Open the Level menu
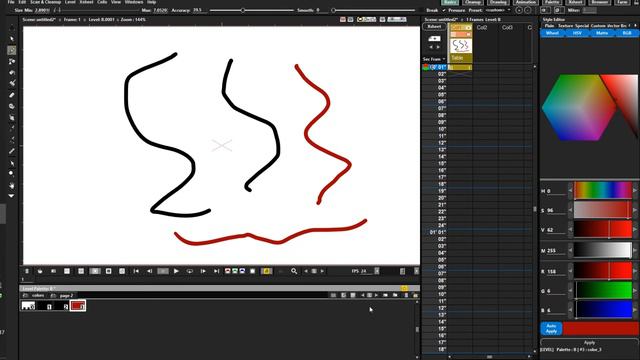This screenshot has height=360, width=640. 70,2
